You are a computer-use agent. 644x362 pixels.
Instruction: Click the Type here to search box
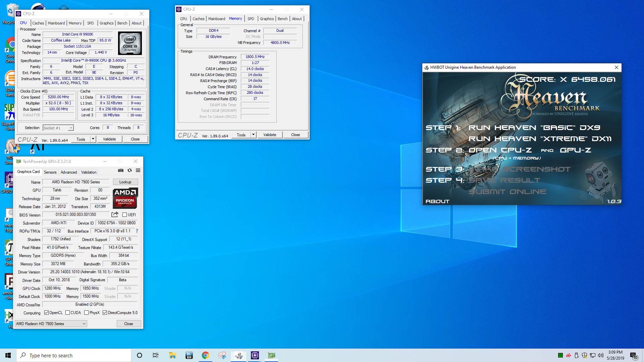[74, 355]
